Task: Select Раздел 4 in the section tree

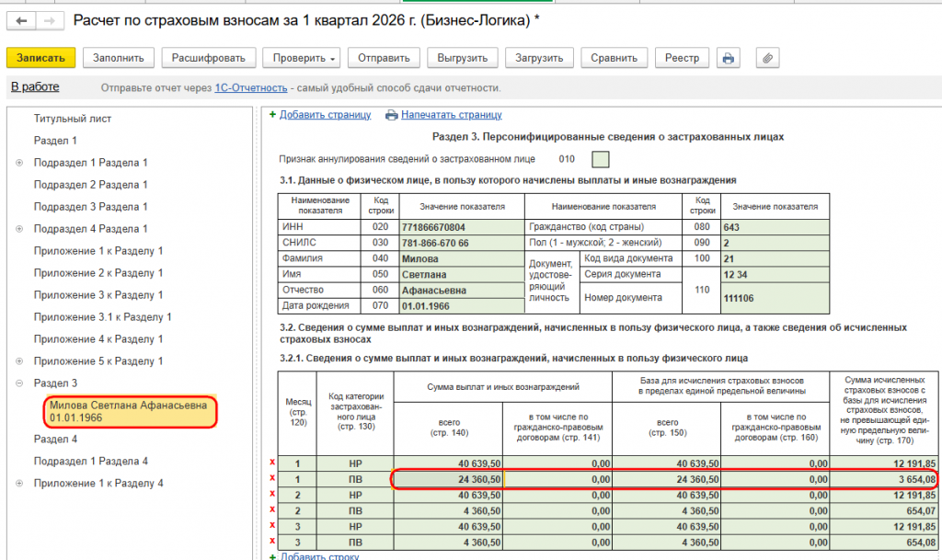Action: 55,440
